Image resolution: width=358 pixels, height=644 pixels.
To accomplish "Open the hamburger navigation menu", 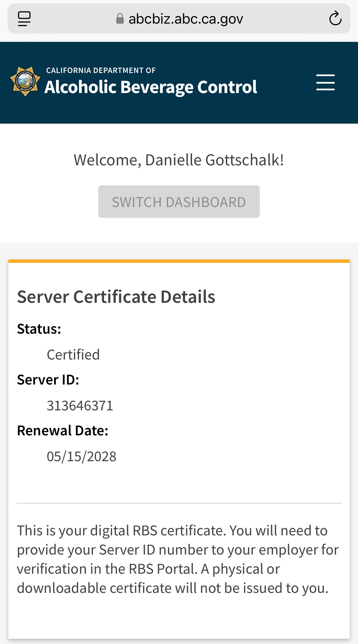I will (x=325, y=82).
